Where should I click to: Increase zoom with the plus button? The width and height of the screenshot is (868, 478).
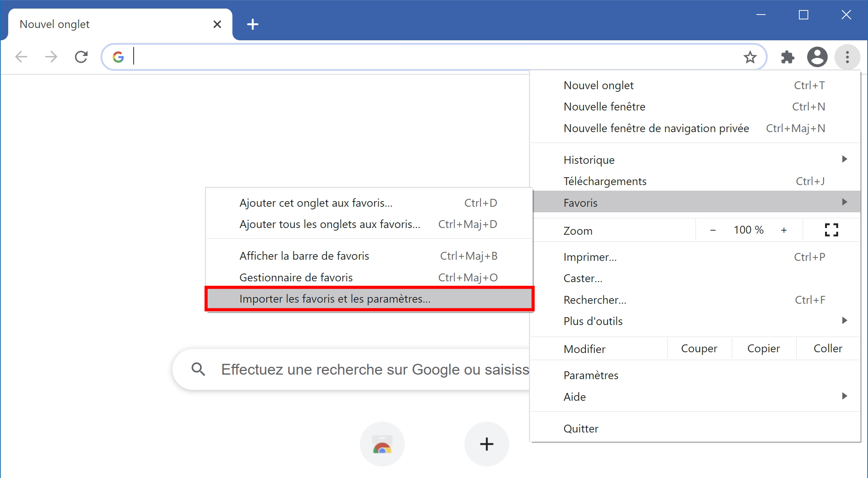[x=784, y=230]
